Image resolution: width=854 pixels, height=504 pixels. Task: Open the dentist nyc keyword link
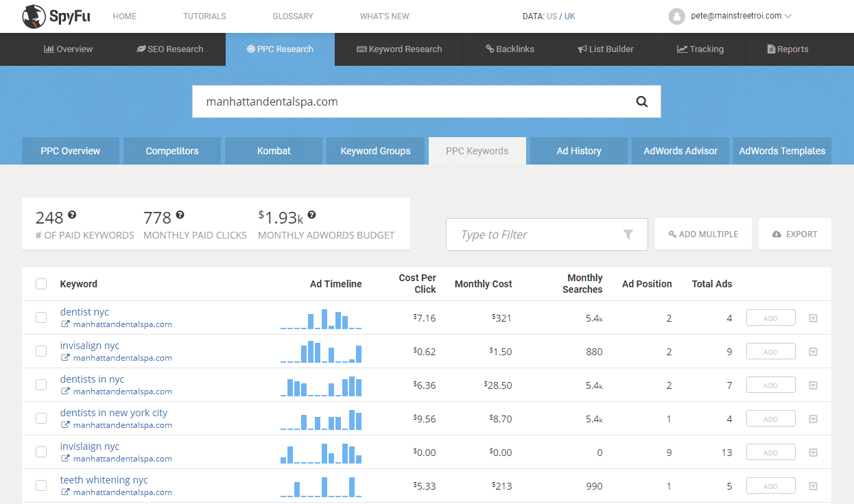[x=84, y=312]
